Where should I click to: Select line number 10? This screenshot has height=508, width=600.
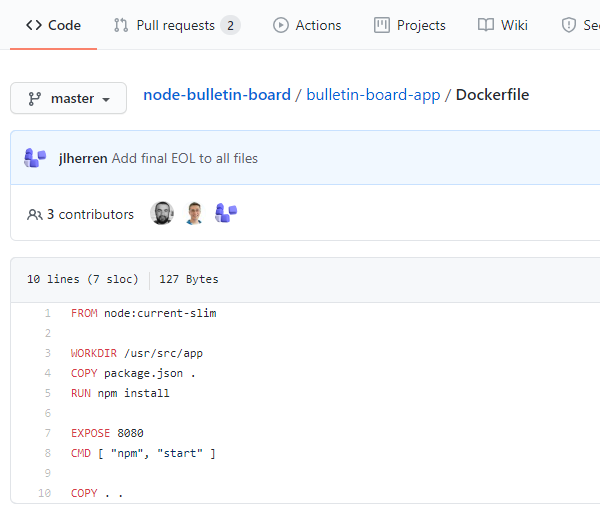[44, 493]
